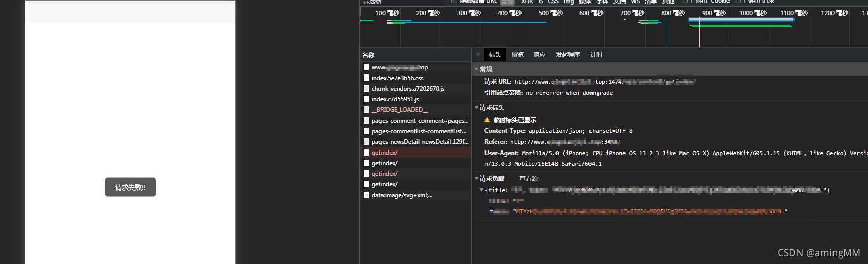868x264 pixels.
Task: Click the no-referrer-when-downgrade policy value
Action: [x=569, y=93]
